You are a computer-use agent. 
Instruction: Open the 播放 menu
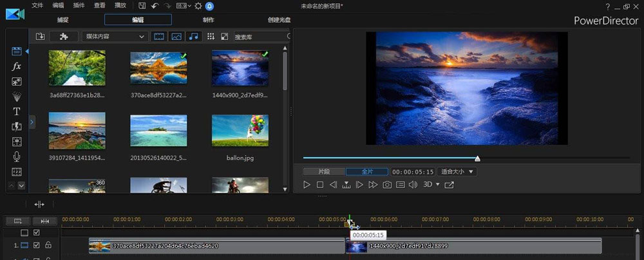pos(120,6)
